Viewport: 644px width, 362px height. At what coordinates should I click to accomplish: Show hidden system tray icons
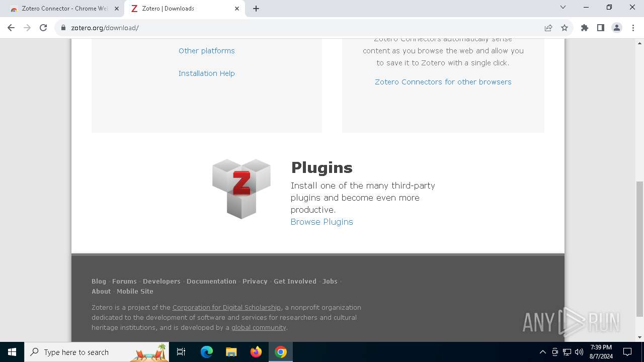tap(542, 352)
